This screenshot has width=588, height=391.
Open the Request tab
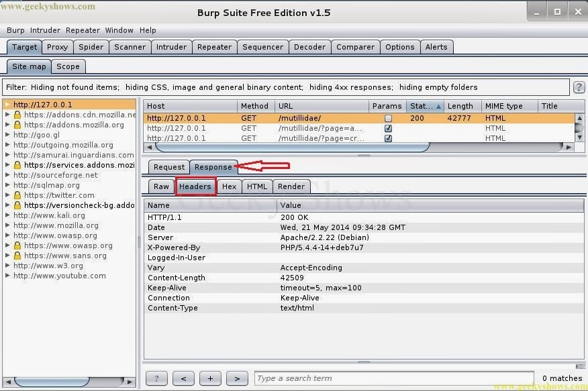[168, 167]
